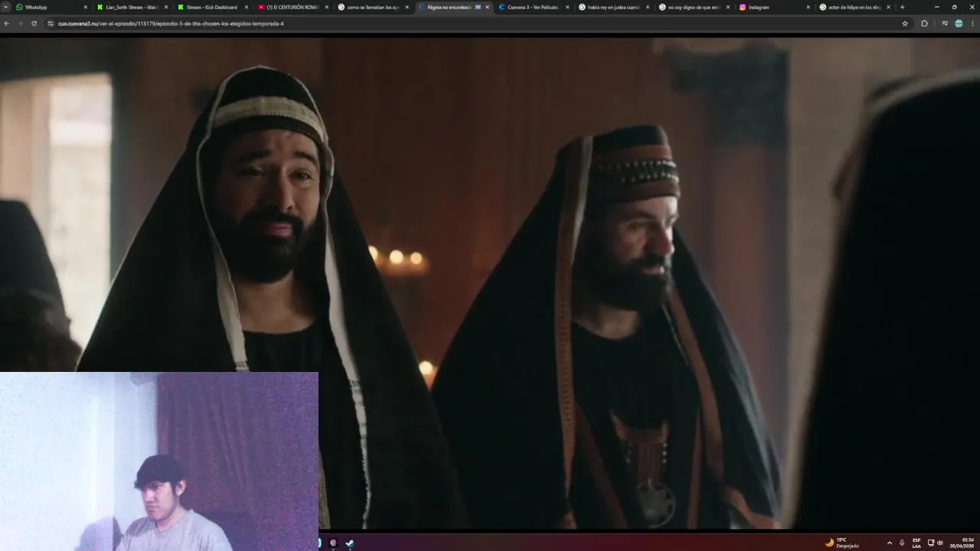Close the El Centurión Romano tab
980x551 pixels.
[x=326, y=7]
